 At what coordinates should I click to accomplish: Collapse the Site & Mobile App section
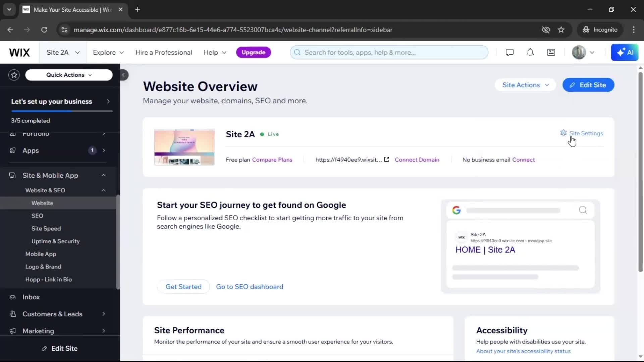pyautogui.click(x=104, y=175)
